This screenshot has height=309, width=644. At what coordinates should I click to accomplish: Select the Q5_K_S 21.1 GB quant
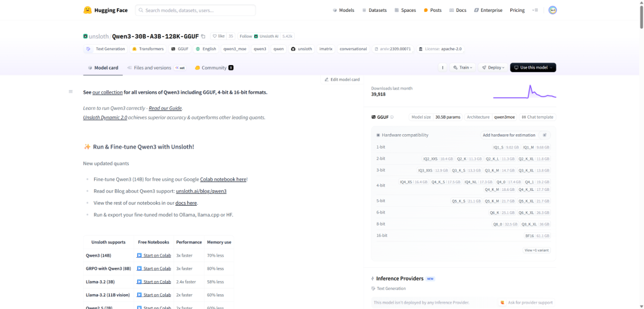click(x=466, y=202)
